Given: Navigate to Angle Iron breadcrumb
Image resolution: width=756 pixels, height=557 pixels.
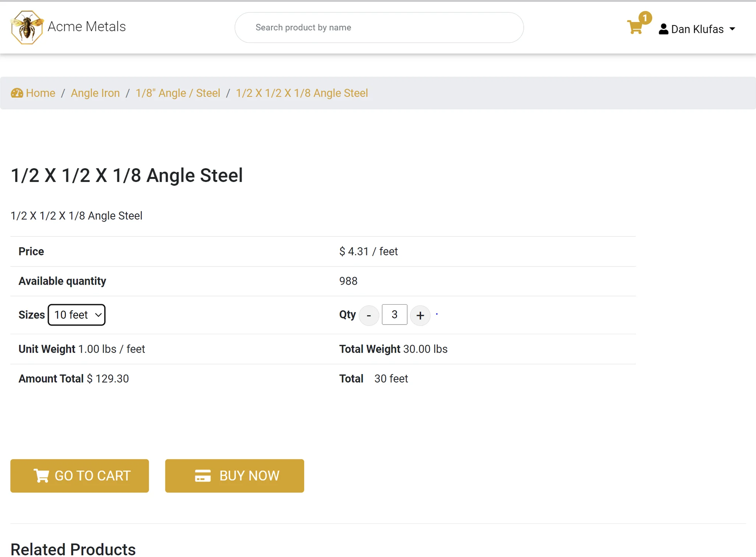Looking at the screenshot, I should point(95,93).
